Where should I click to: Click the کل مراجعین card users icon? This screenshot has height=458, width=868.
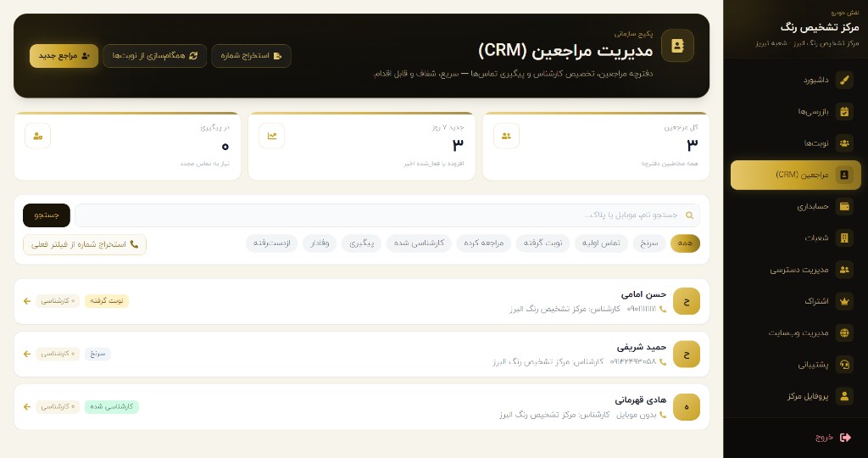point(506,136)
